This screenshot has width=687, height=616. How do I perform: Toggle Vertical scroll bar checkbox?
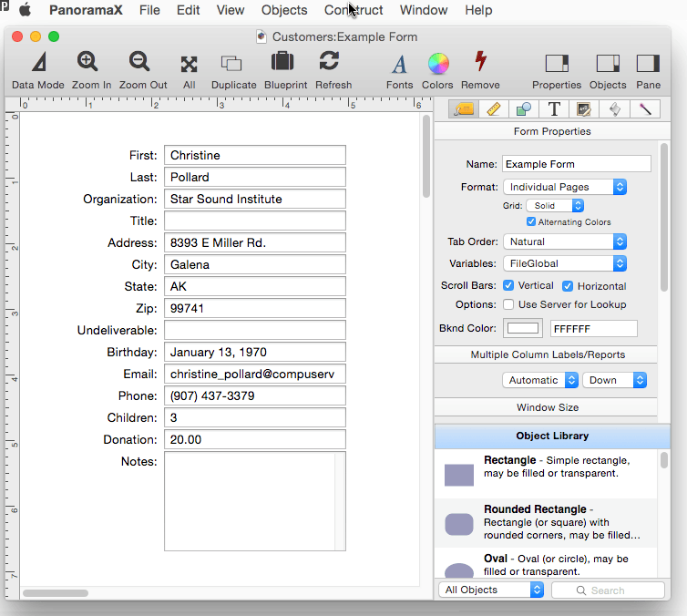[508, 285]
